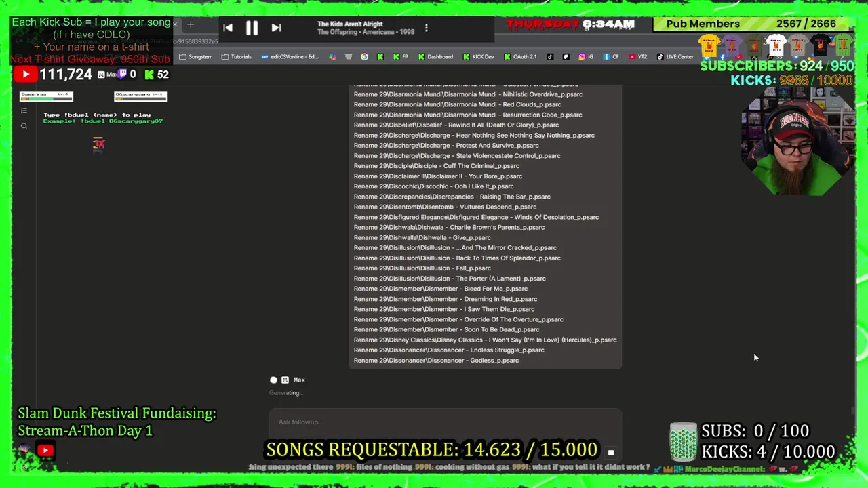Viewport: 868px width, 488px height.
Task: Select line Dishwalla - Charlie Brown's Parents
Action: coord(449,227)
